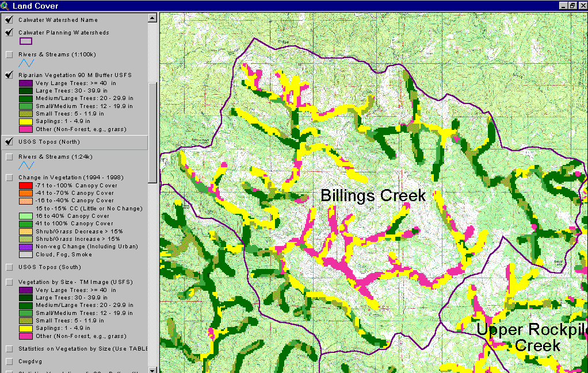Screen dimensions: 588x373
Task: Select Large Trees swatch in Vegetation by Size legend
Action: click(25, 298)
